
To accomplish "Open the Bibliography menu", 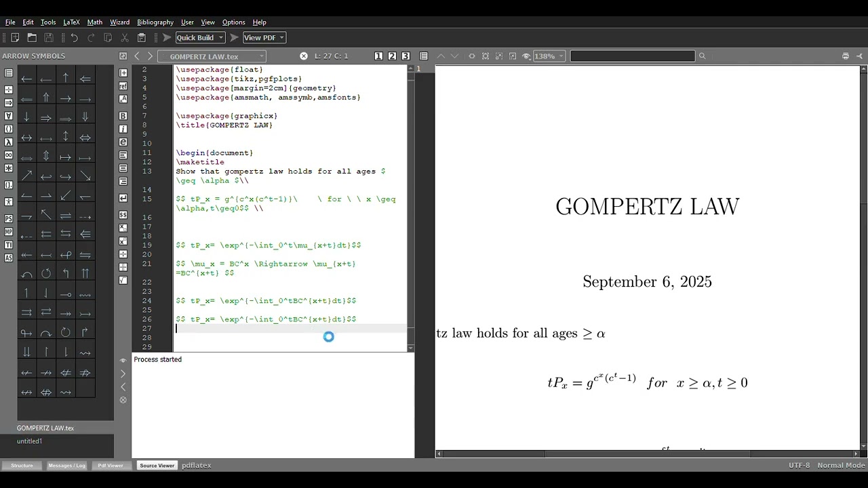I will [x=155, y=22].
